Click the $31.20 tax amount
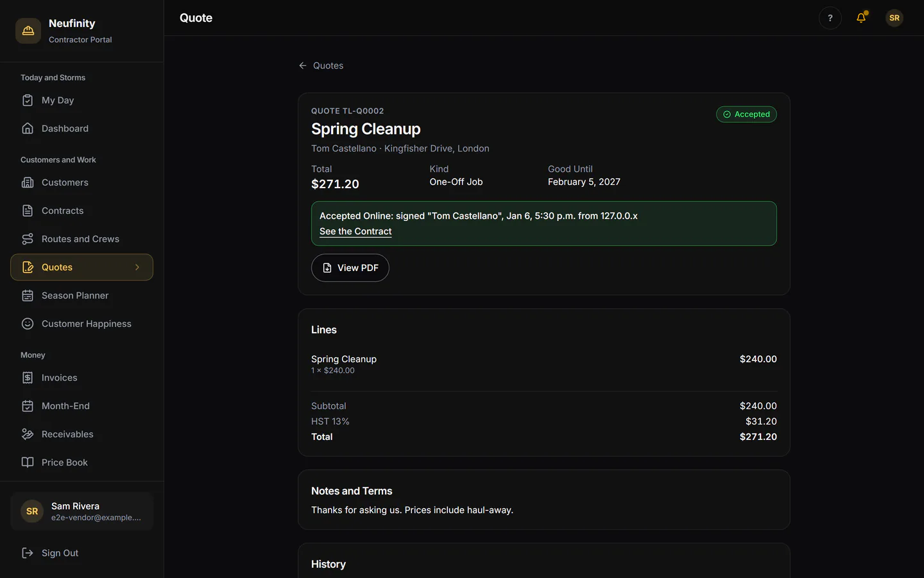924x578 pixels. [761, 421]
